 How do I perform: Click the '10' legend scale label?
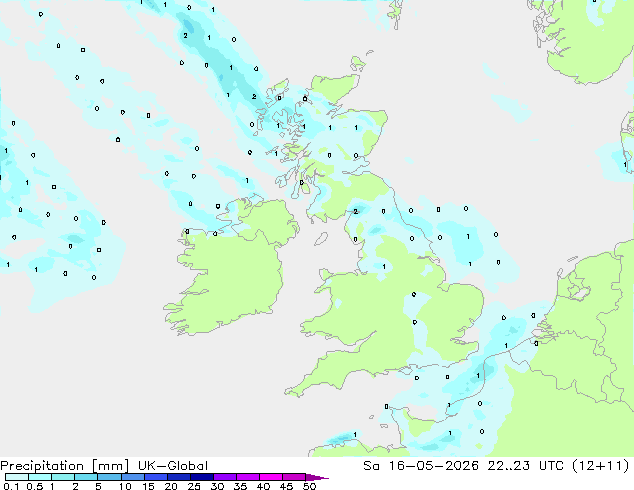pyautogui.click(x=125, y=486)
